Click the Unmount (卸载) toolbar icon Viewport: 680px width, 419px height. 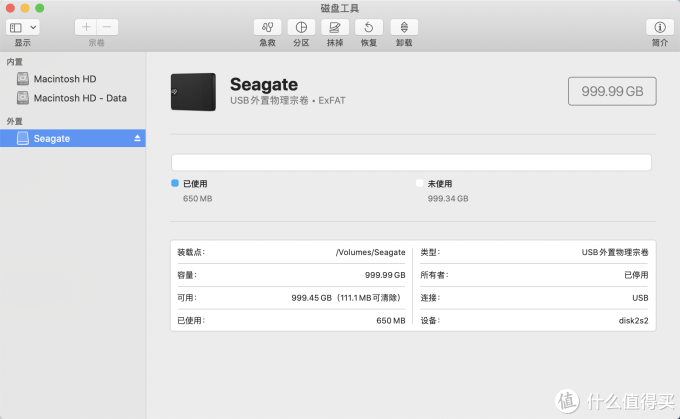coord(404,27)
